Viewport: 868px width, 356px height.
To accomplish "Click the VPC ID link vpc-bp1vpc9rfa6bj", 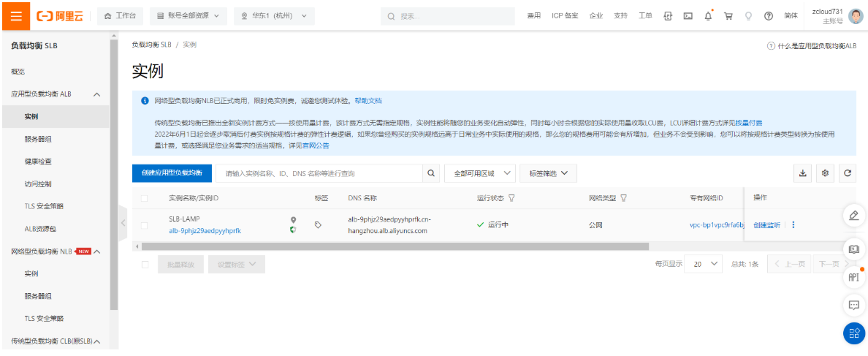I will 717,224.
